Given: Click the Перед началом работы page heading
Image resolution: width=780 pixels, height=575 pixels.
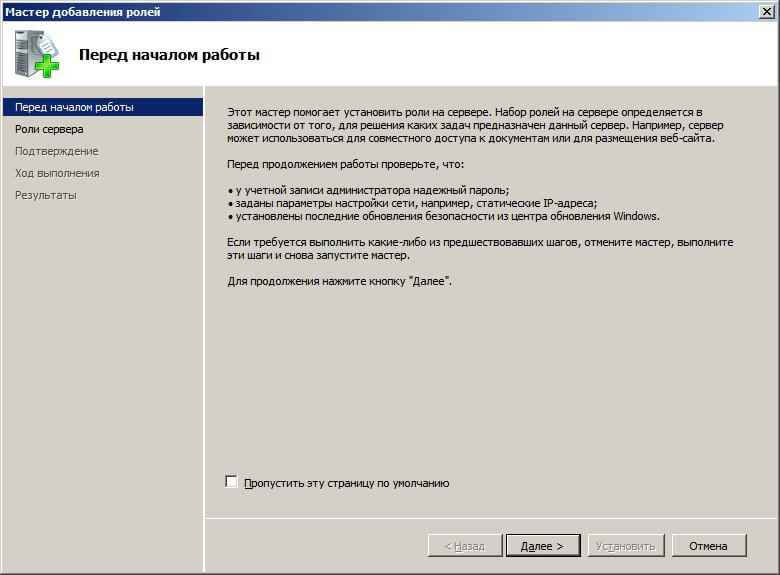Looking at the screenshot, I should pyautogui.click(x=169, y=55).
